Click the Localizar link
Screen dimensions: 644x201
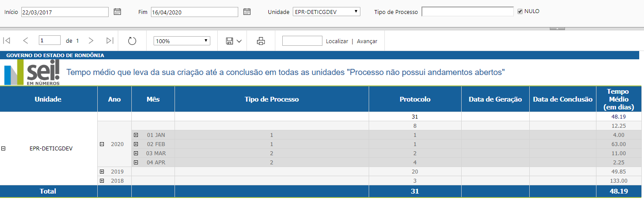pos(337,41)
